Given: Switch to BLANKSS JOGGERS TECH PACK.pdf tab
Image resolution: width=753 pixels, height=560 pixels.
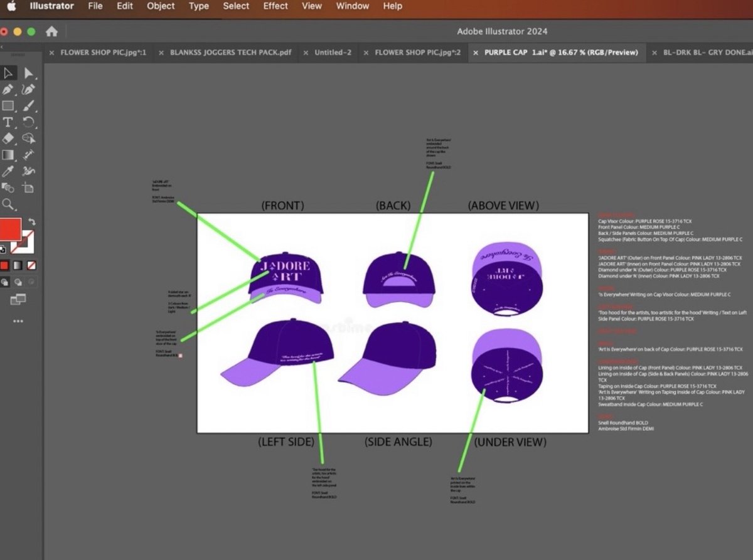Looking at the screenshot, I should point(230,53).
